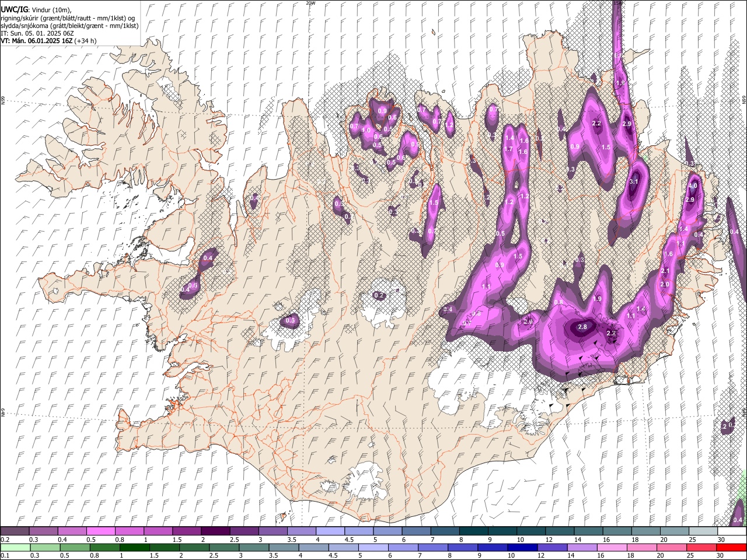Viewport: 747px width, 560px height.
Task: Click the 1.7 precipitation label on the map
Action: (x=508, y=149)
